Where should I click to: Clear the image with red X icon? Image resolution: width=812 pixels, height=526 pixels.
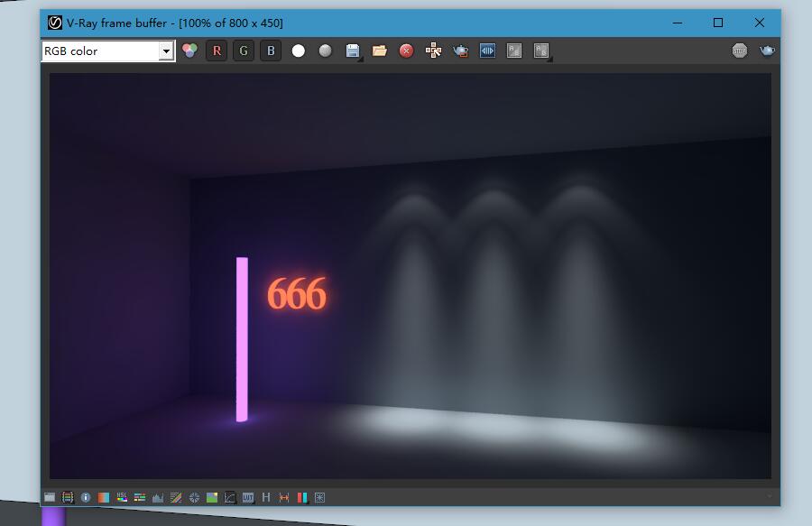407,51
